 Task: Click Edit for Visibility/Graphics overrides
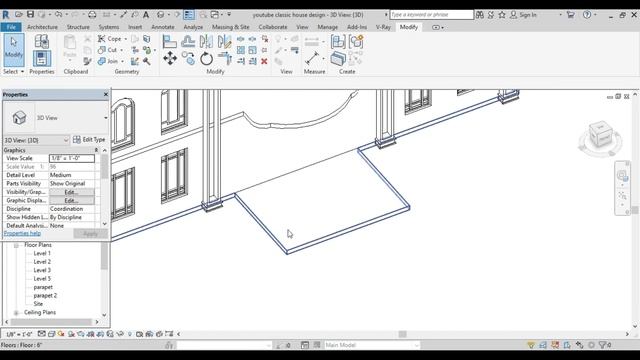pos(71,192)
